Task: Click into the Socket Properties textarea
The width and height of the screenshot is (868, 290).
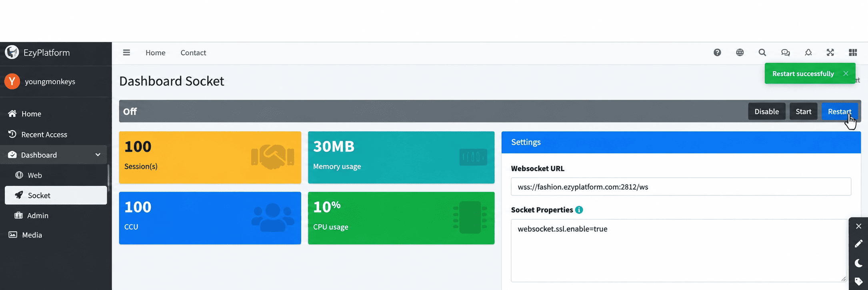Action: tap(679, 250)
